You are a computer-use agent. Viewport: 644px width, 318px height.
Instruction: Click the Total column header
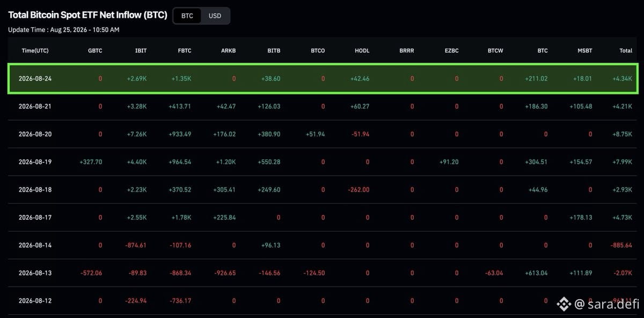(626, 50)
